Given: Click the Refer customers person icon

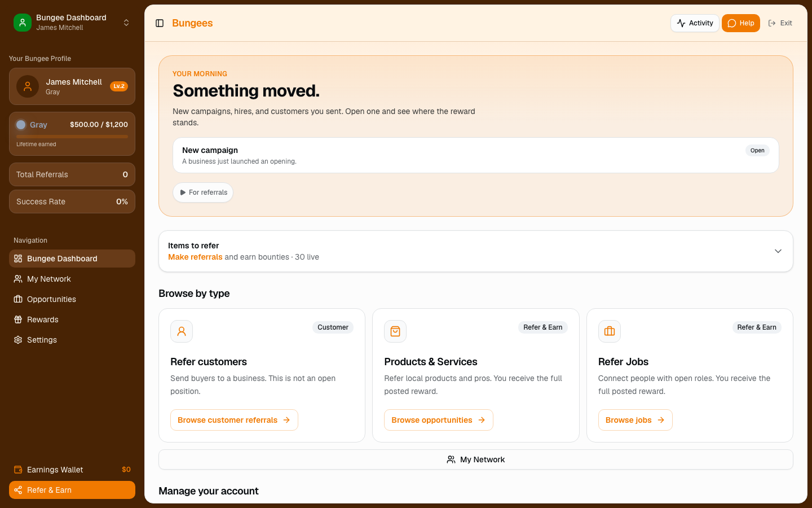Looking at the screenshot, I should tap(182, 331).
